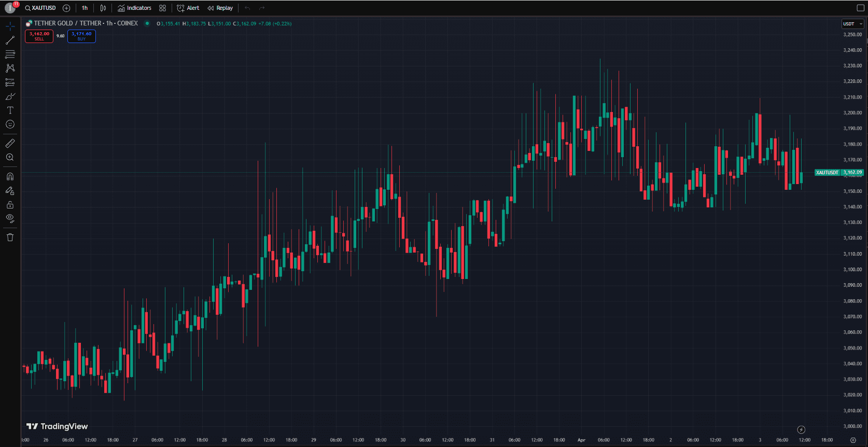Toggle magnet mode for drawings

(10, 176)
